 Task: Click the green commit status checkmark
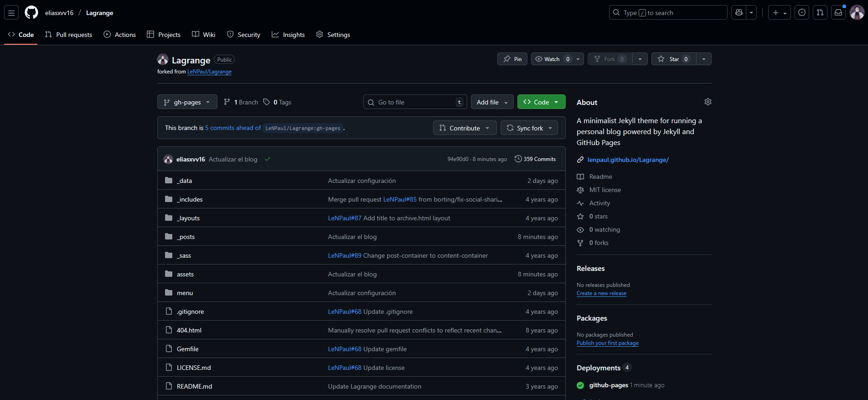coord(268,159)
